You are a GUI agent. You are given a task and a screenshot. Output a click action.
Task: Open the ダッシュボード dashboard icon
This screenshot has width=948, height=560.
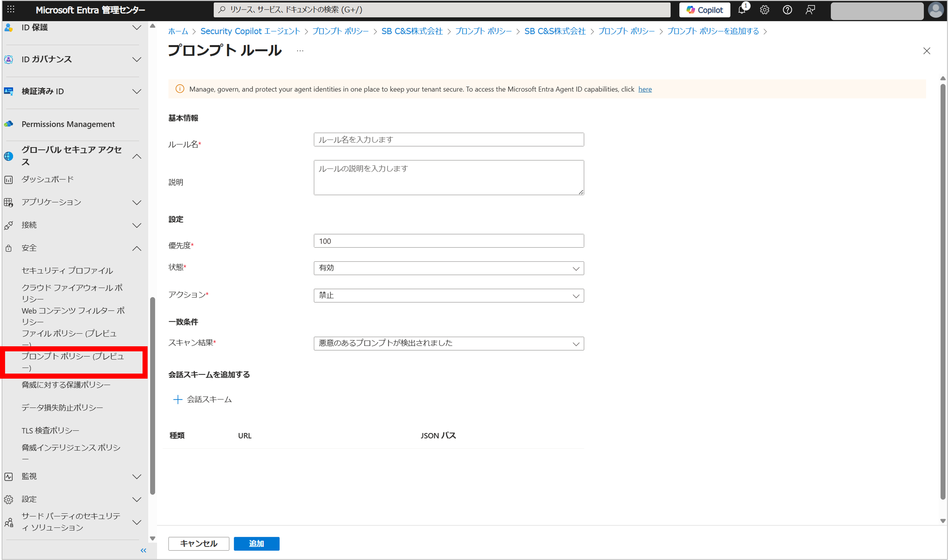[x=9, y=180]
